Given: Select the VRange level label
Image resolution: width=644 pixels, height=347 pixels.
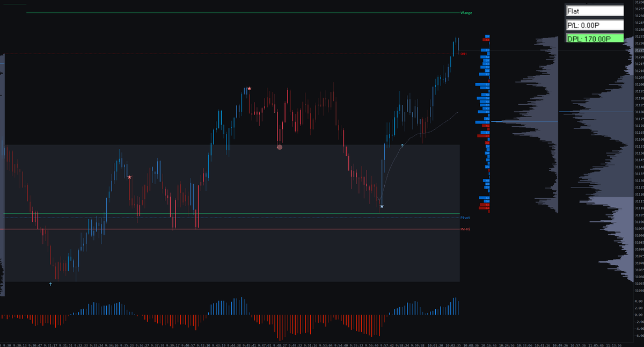Looking at the screenshot, I should coord(466,13).
